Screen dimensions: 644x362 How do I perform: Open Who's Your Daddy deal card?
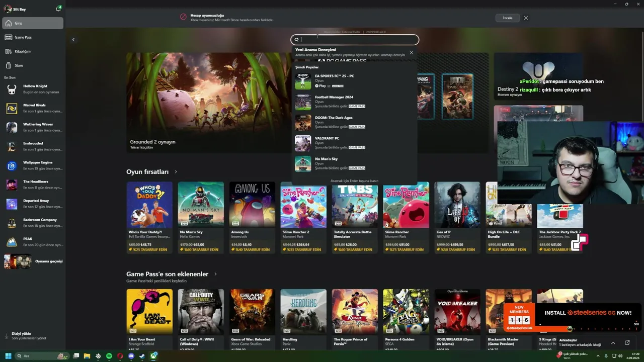(149, 217)
